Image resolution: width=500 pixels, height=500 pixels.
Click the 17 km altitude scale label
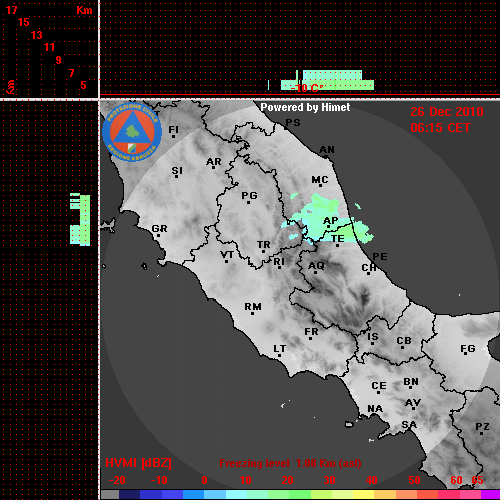12,10
